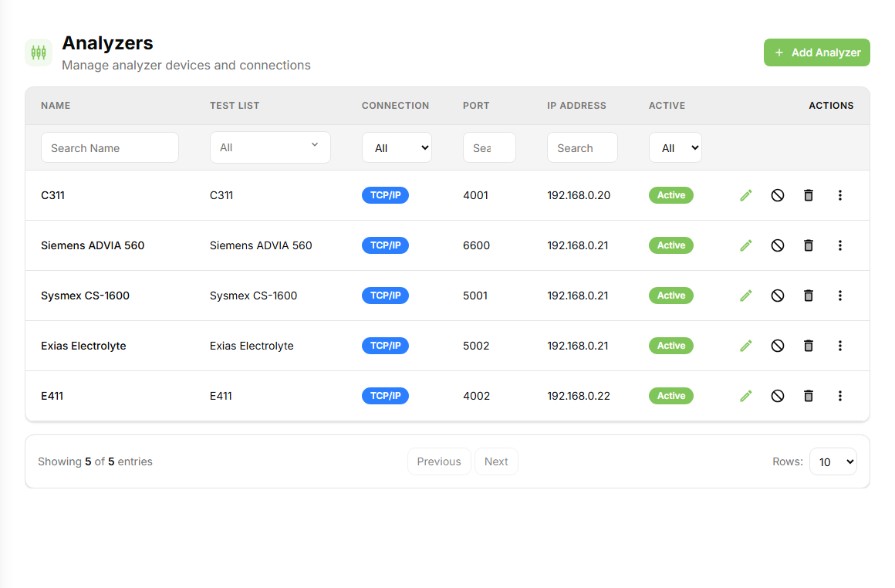Click port value 5002
This screenshot has width=895, height=588.
coord(476,346)
